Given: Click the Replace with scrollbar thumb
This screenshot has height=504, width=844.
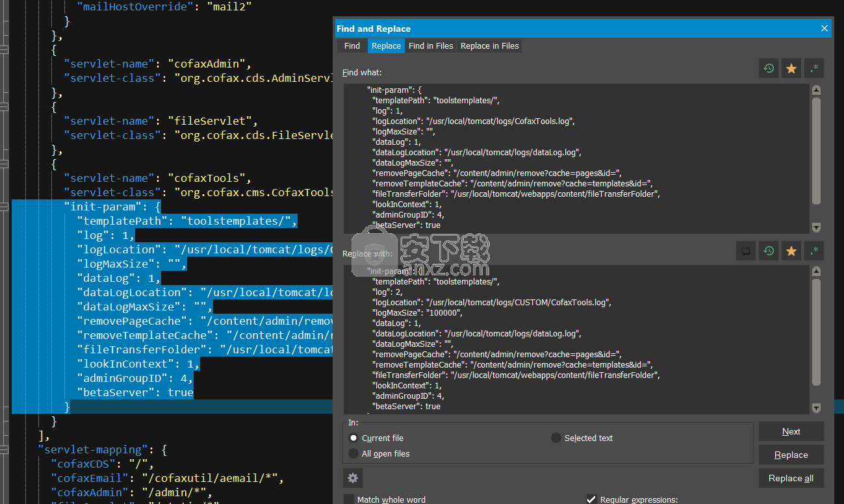Looking at the screenshot, I should 816,332.
